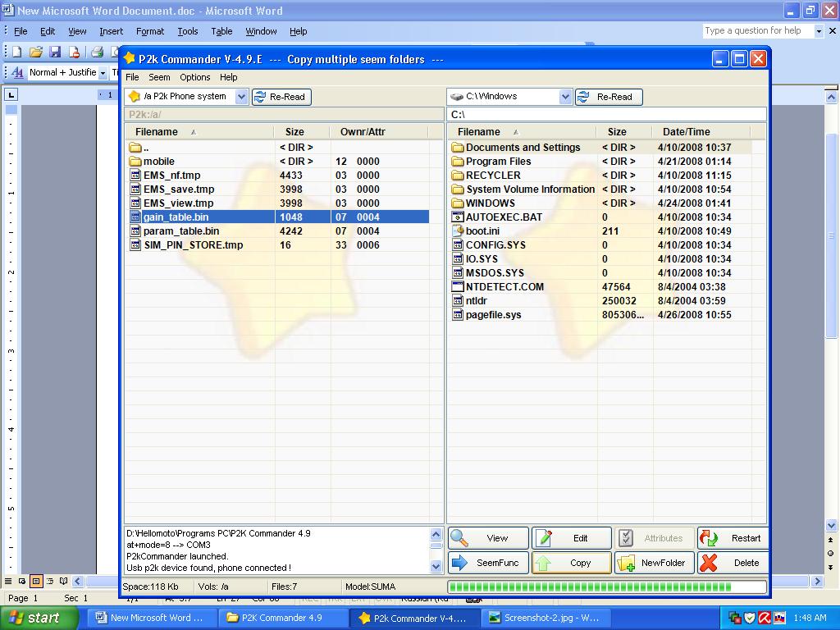Switch to New Microsoft Word taskbar item
Viewport: 840px width, 630px height.
click(x=152, y=619)
